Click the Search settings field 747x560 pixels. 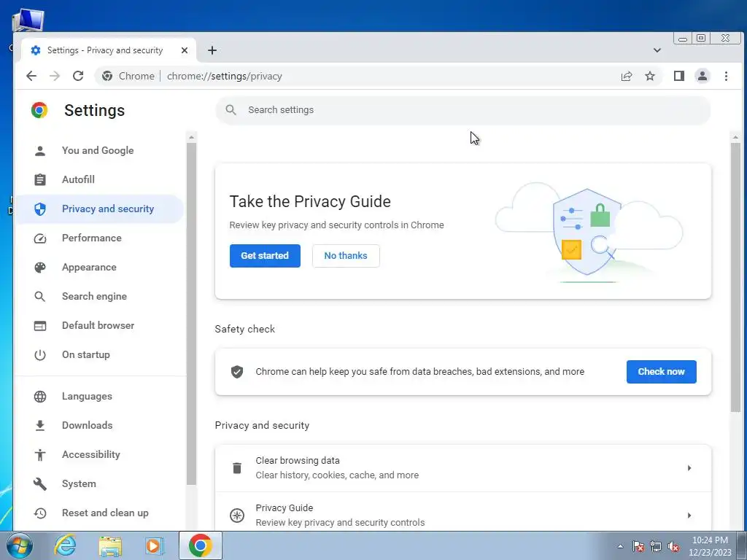pos(463,110)
